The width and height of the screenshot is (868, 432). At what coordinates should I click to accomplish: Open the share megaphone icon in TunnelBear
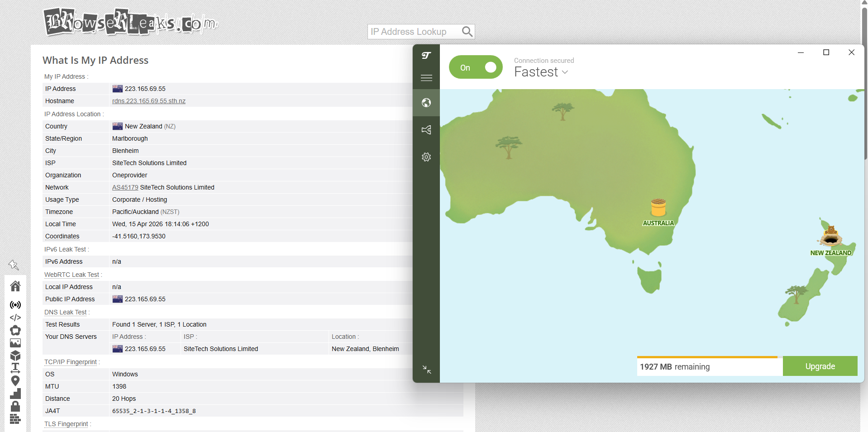click(x=426, y=130)
